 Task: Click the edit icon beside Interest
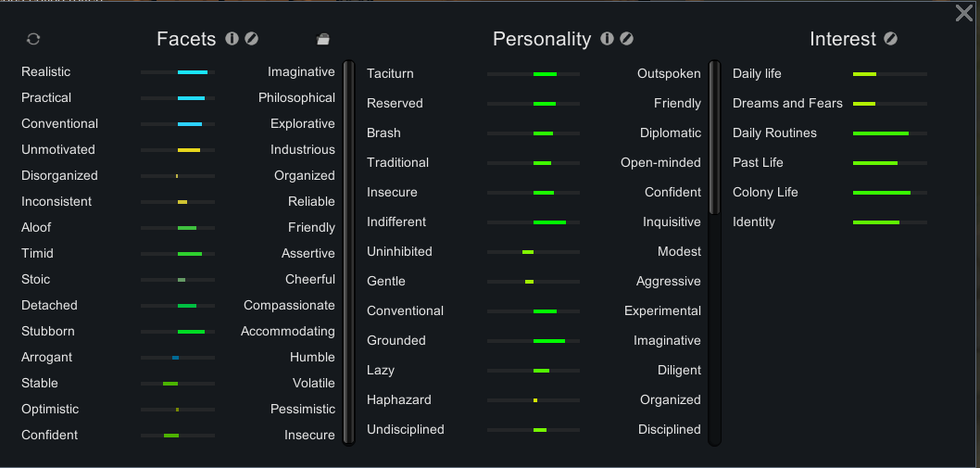click(891, 39)
